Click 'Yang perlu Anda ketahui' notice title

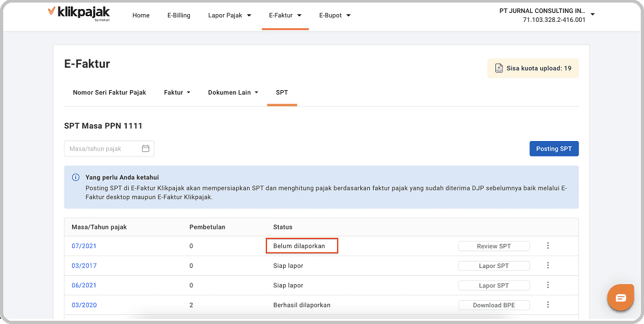click(122, 178)
